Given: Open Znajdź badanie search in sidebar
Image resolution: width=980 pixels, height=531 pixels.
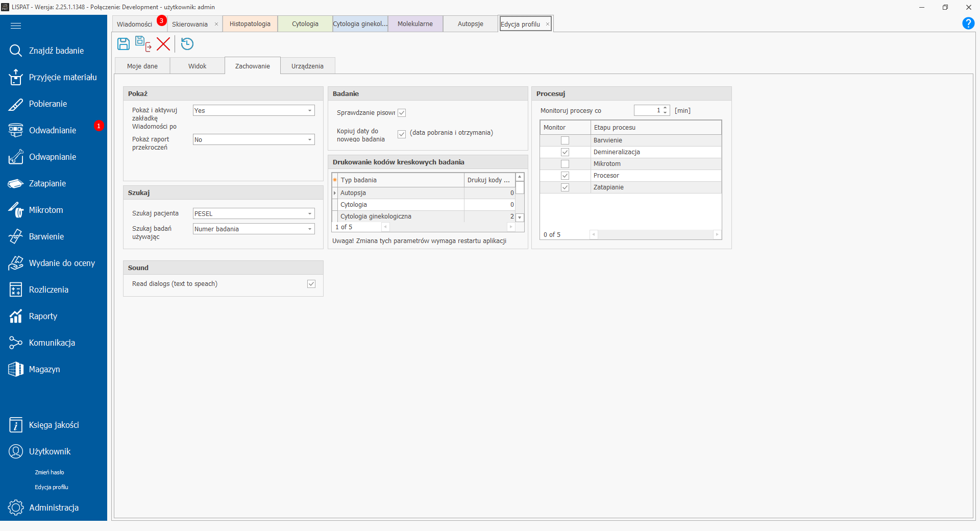Looking at the screenshot, I should (56, 51).
